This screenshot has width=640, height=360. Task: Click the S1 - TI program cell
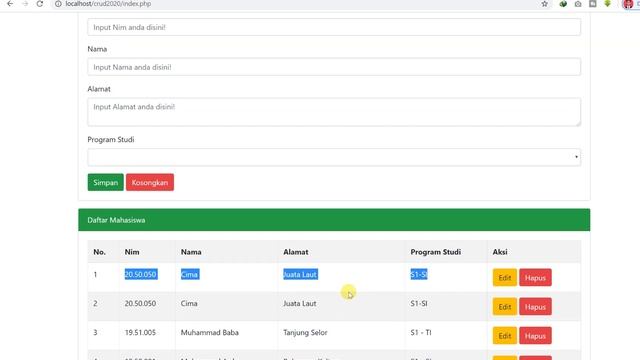click(421, 332)
